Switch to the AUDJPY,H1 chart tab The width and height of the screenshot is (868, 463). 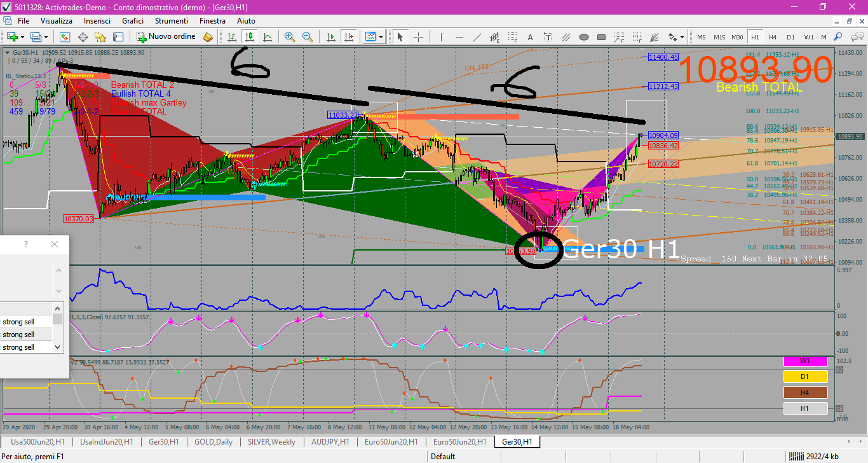tap(330, 441)
